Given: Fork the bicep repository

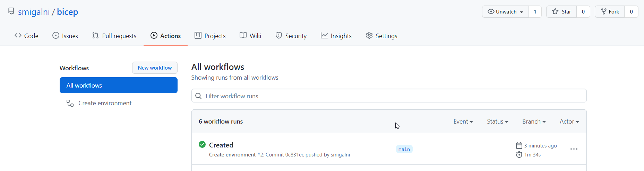Looking at the screenshot, I should coord(610,12).
